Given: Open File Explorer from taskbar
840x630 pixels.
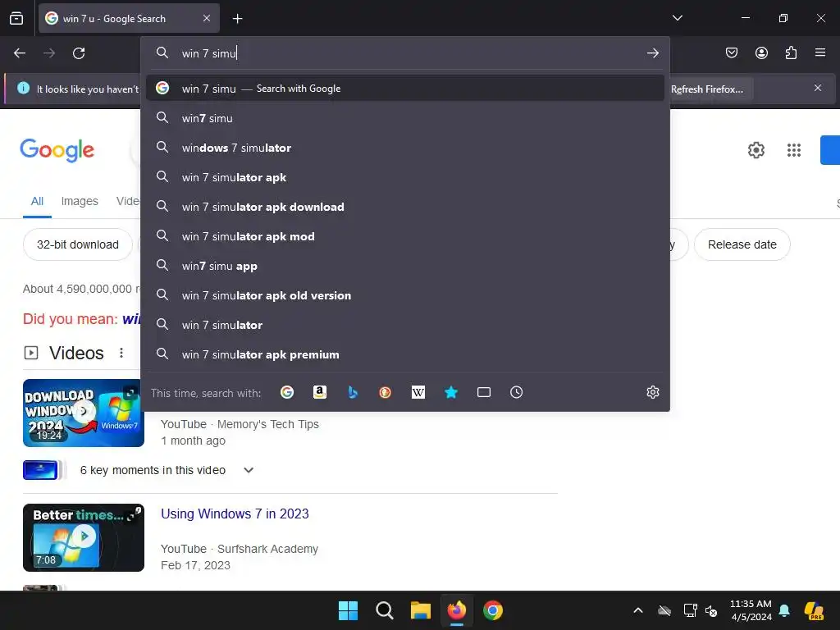Looking at the screenshot, I should coord(421,610).
